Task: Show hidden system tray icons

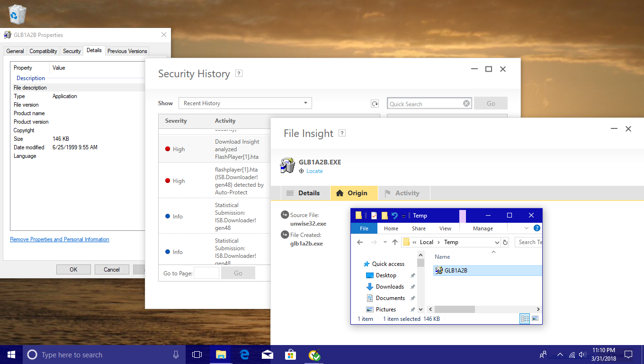Action: click(x=560, y=355)
